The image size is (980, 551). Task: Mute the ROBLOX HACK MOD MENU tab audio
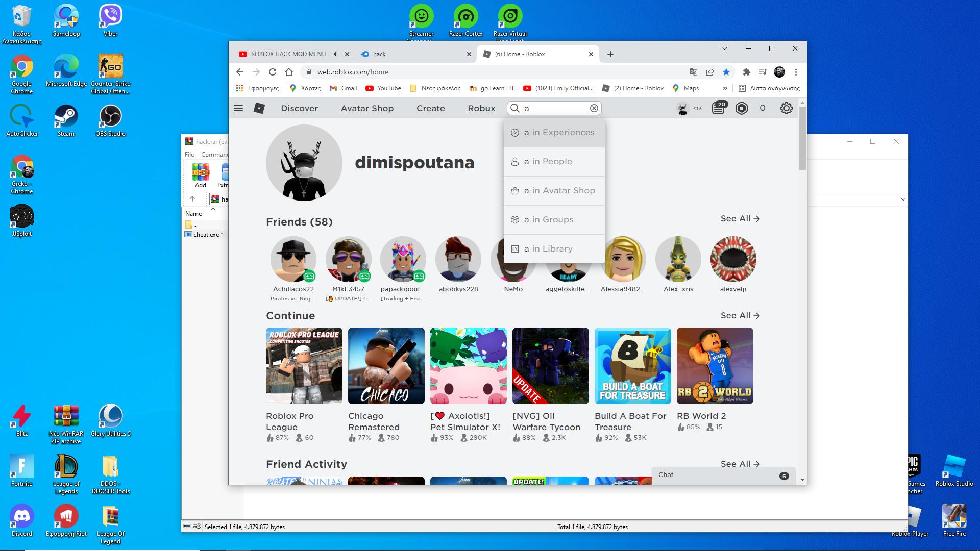pyautogui.click(x=336, y=54)
